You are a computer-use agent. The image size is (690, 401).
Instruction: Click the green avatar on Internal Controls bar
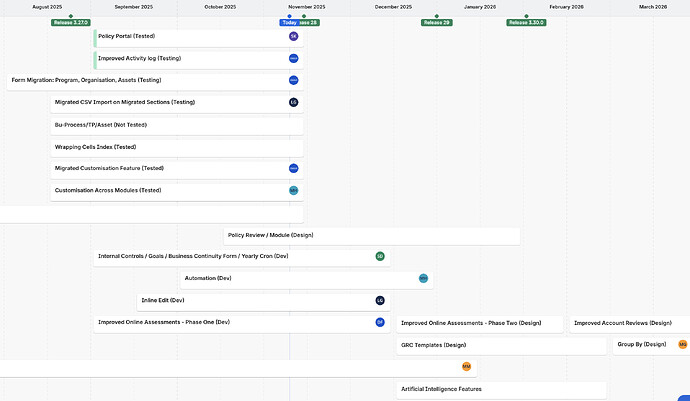[380, 256]
